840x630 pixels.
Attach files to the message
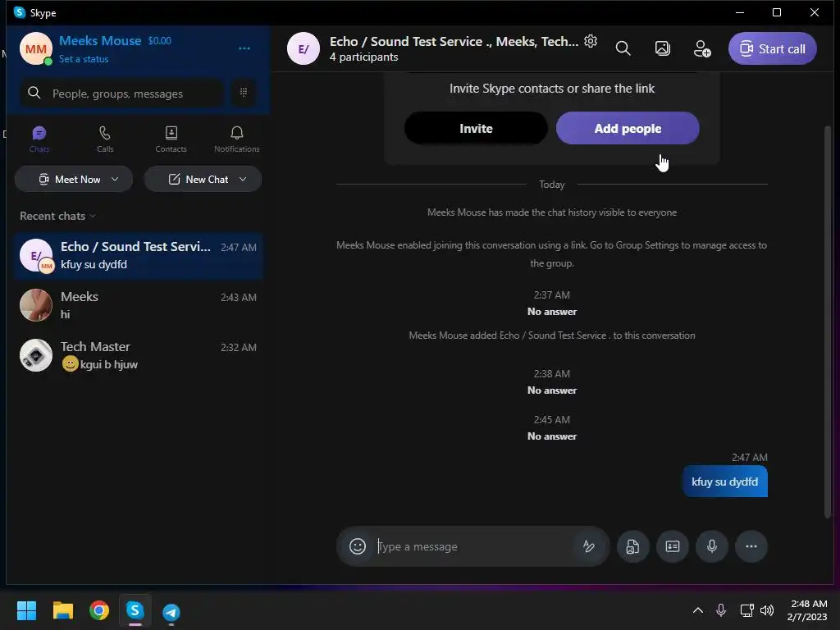(x=632, y=546)
